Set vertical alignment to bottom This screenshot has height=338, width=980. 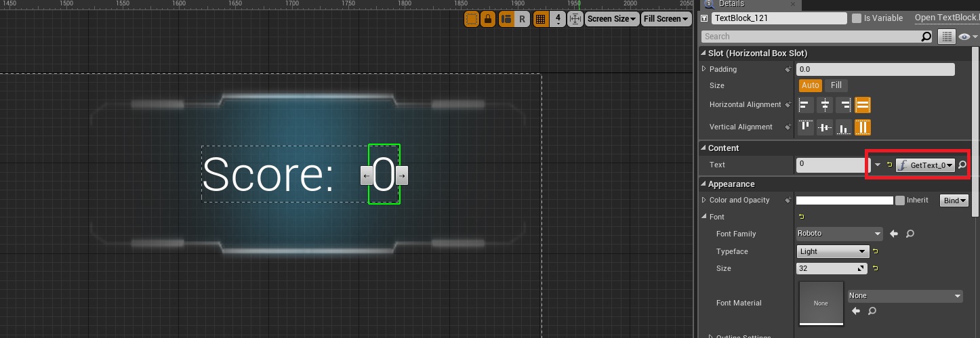click(x=844, y=127)
